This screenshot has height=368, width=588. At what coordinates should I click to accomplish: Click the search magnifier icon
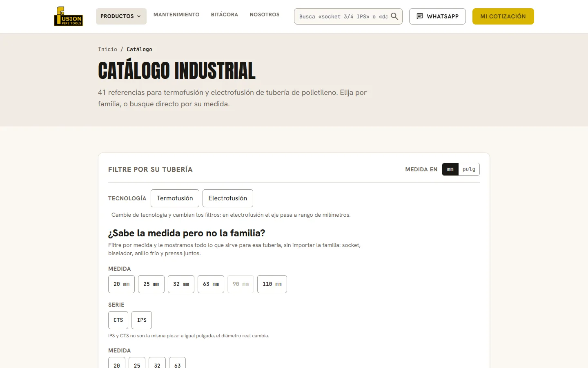coord(394,16)
